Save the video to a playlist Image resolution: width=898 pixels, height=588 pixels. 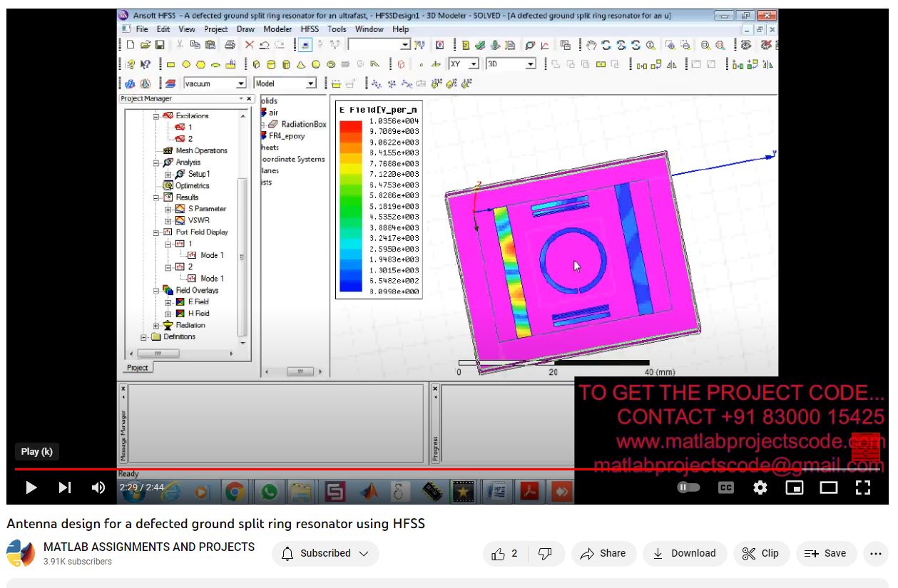[x=826, y=554]
